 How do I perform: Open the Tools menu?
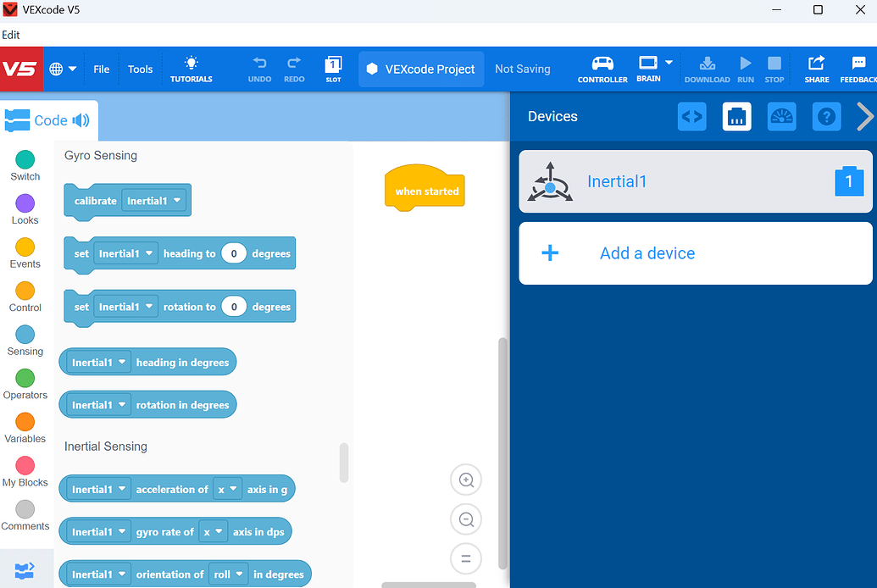140,69
